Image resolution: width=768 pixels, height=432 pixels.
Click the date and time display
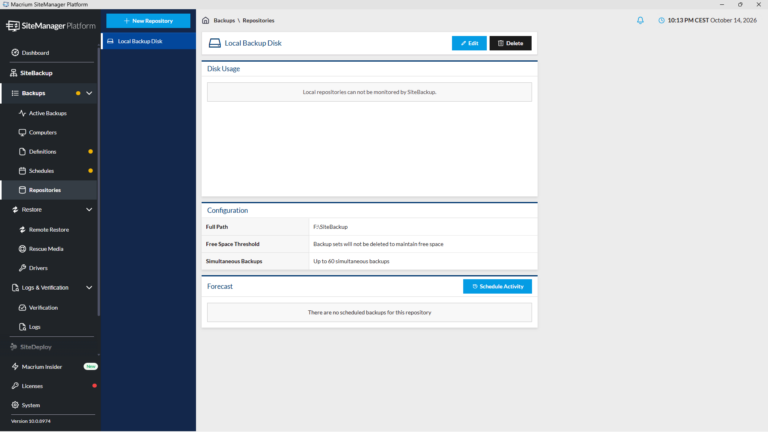pos(712,21)
